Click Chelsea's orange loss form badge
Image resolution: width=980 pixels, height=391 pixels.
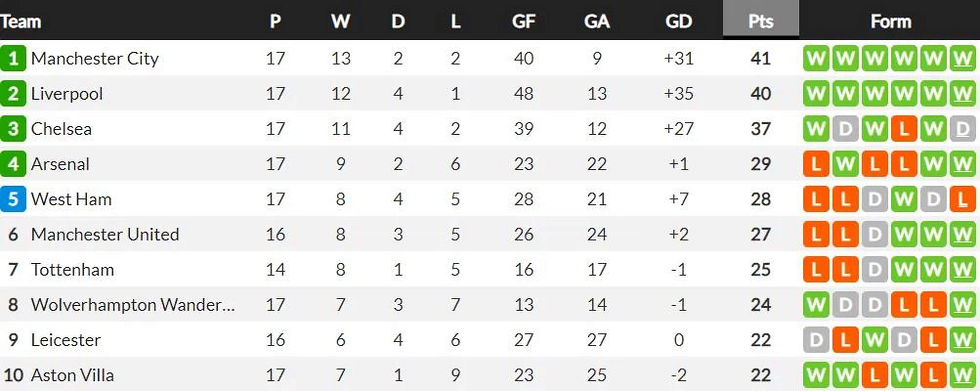pyautogui.click(x=904, y=129)
